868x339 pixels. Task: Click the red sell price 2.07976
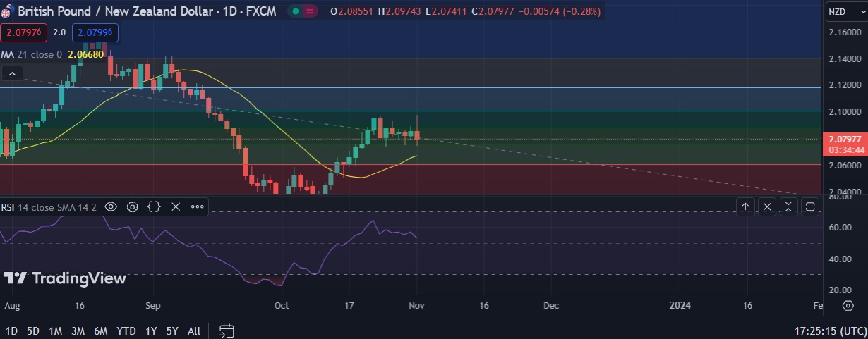point(24,32)
